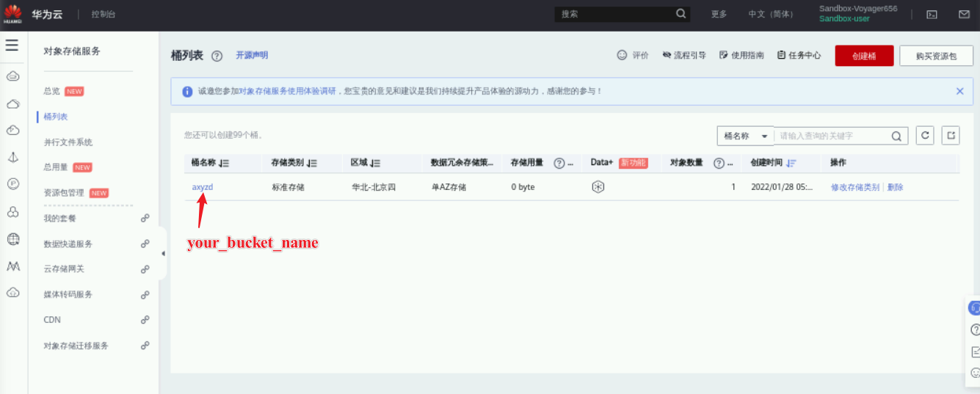Click the three-circles cluster rail icon
The height and width of the screenshot is (394, 980).
click(x=12, y=211)
